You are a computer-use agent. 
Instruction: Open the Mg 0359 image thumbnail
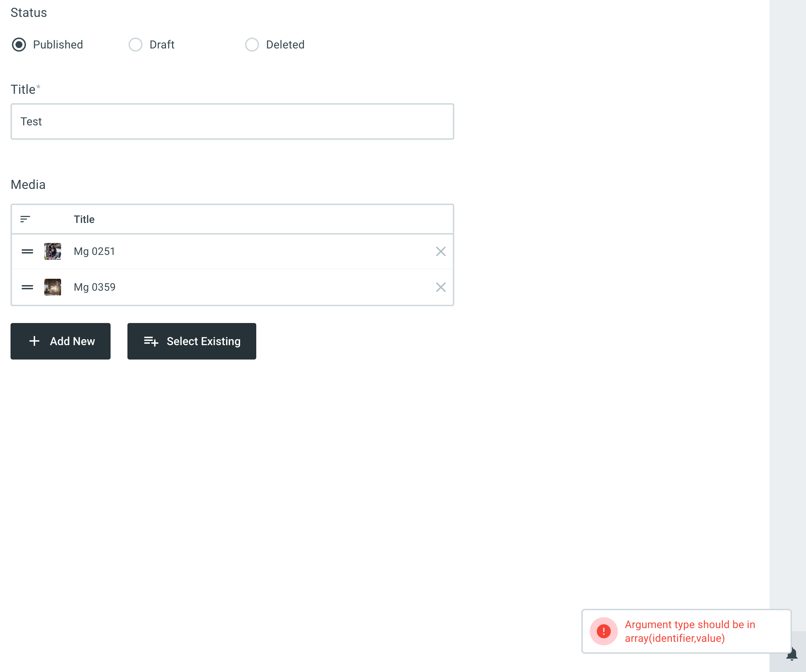point(53,287)
